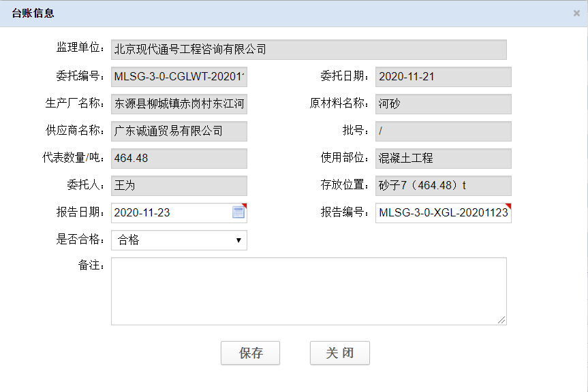Click the 存放位置 field
Viewport: 588px width, 392px height.
tap(444, 185)
